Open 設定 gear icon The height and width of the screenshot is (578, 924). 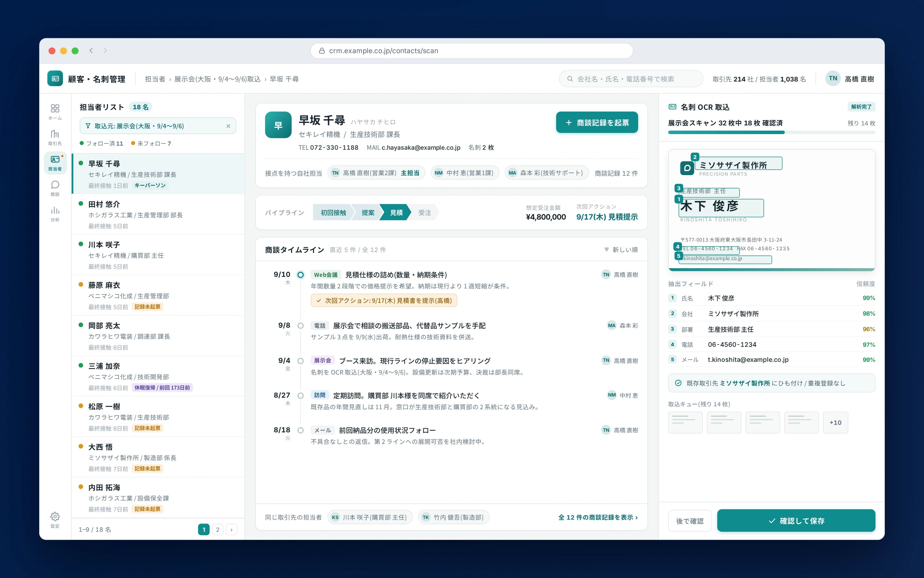55,520
